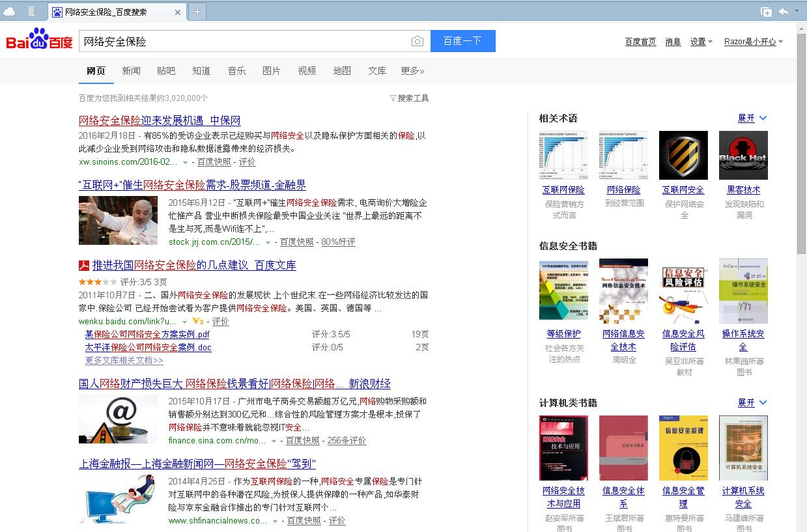Screen dimensions: 807x532
Task: Open a new tab with plus button
Action: coord(197,12)
